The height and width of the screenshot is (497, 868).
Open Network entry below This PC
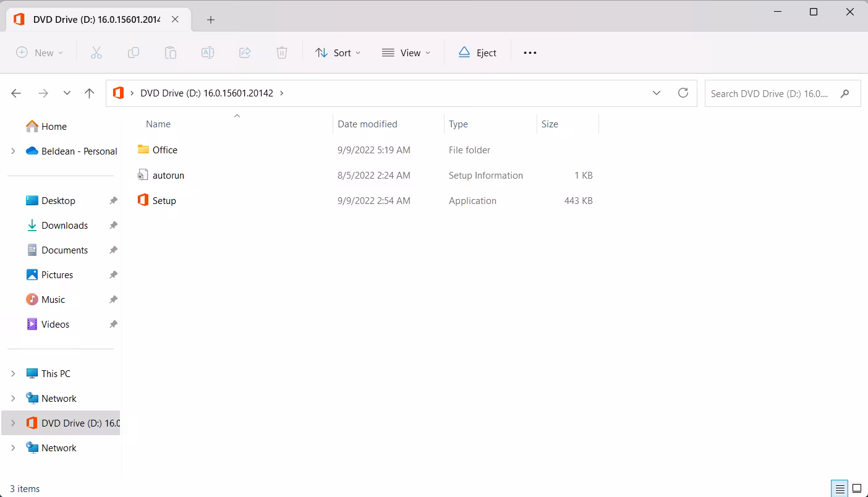pyautogui.click(x=59, y=398)
